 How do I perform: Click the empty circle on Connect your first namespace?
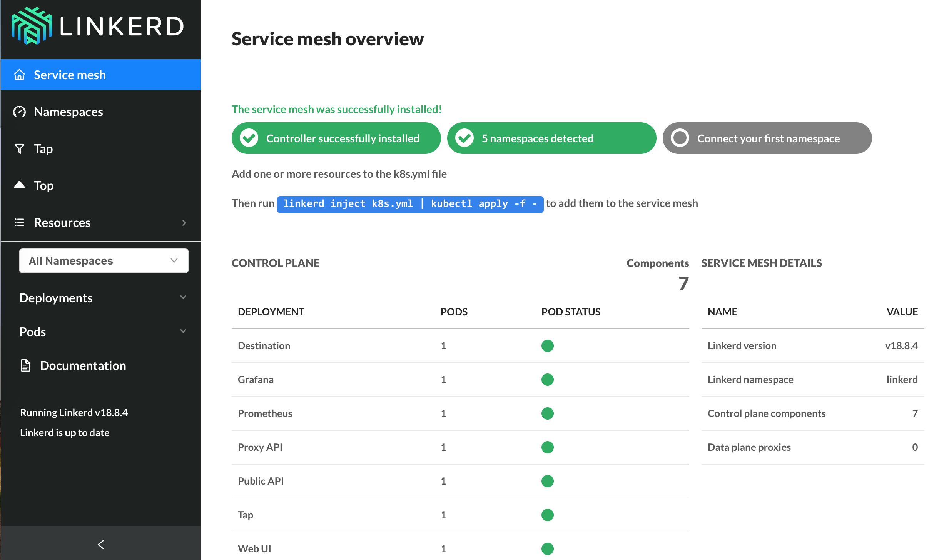680,138
